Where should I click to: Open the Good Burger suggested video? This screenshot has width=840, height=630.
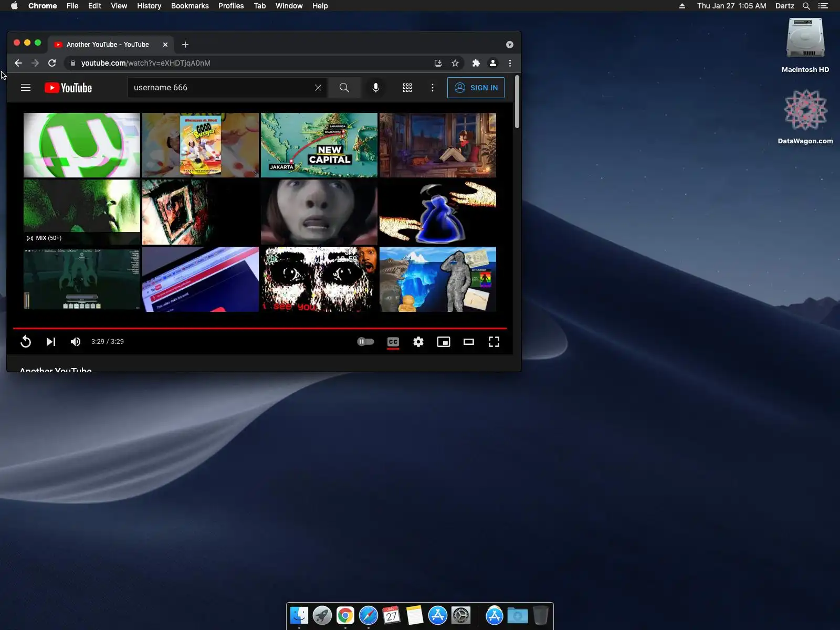201,145
